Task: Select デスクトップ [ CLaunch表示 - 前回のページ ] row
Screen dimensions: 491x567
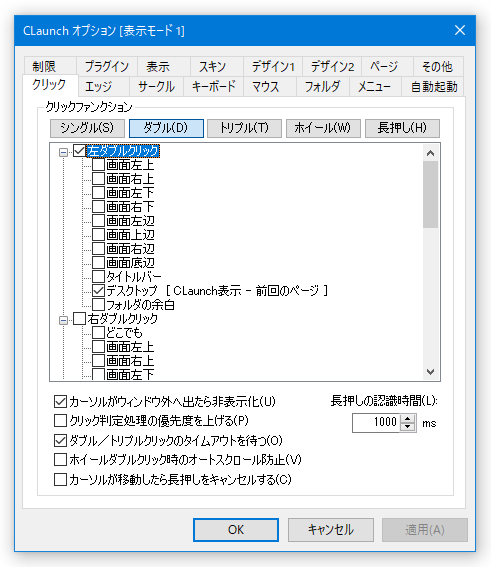Action: (217, 290)
